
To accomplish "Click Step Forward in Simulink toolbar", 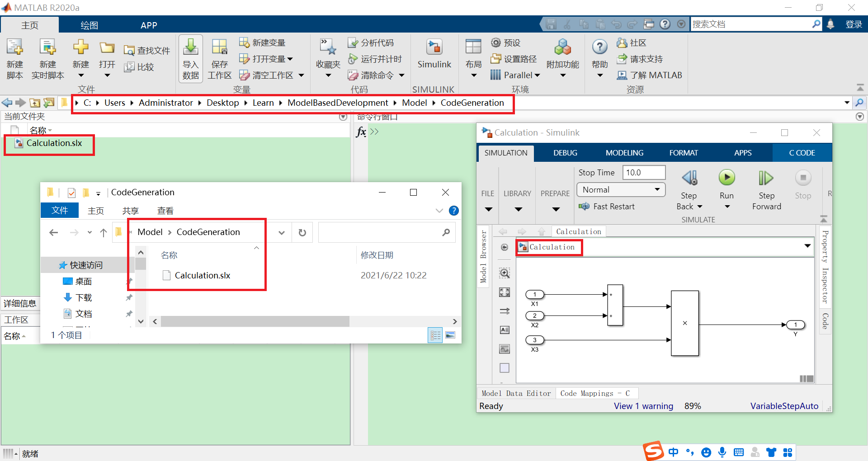I will pyautogui.click(x=766, y=178).
